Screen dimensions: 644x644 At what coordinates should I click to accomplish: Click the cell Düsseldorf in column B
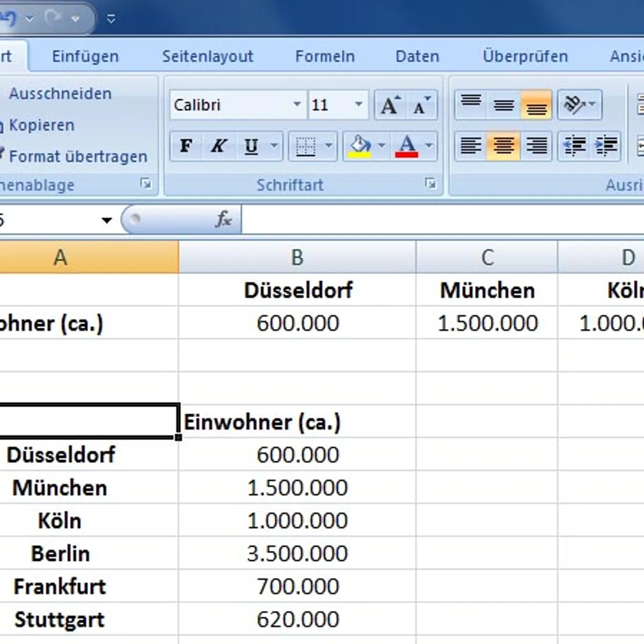(297, 290)
